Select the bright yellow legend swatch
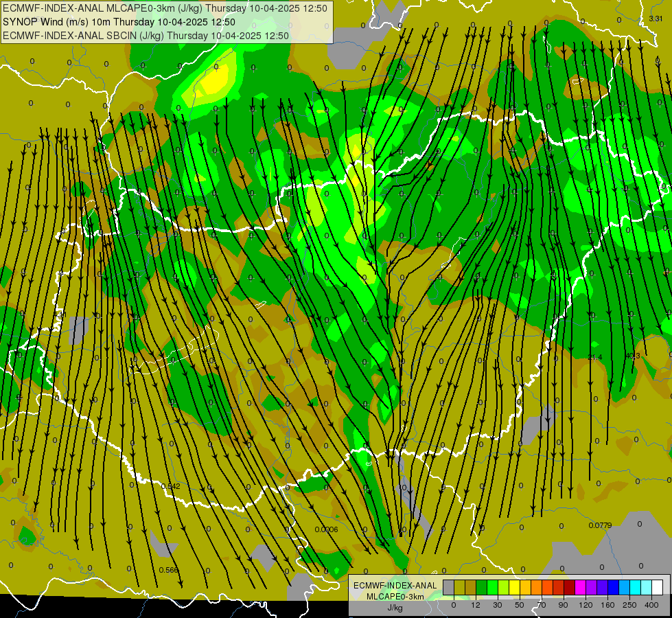The height and width of the screenshot is (618, 672). click(515, 587)
